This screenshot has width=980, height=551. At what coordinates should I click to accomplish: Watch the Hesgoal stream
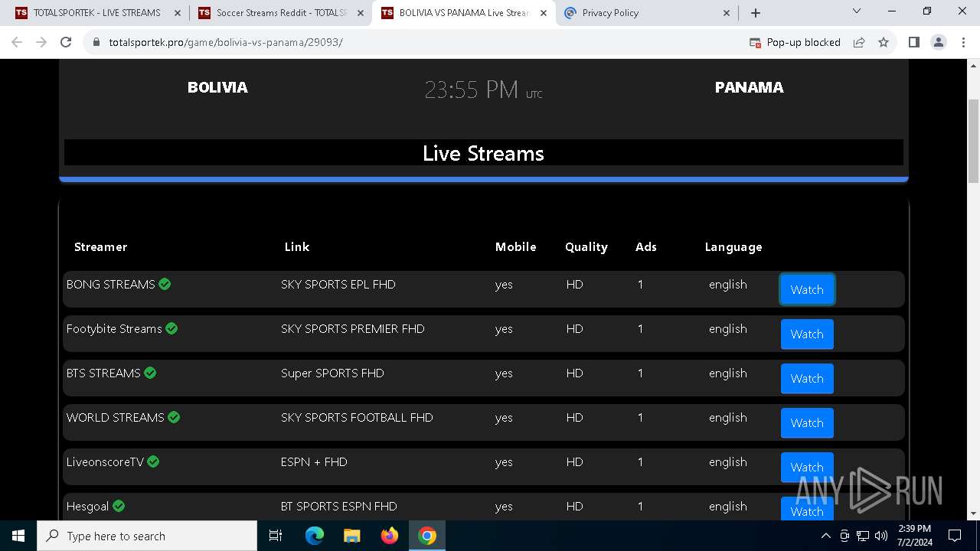[x=807, y=509]
